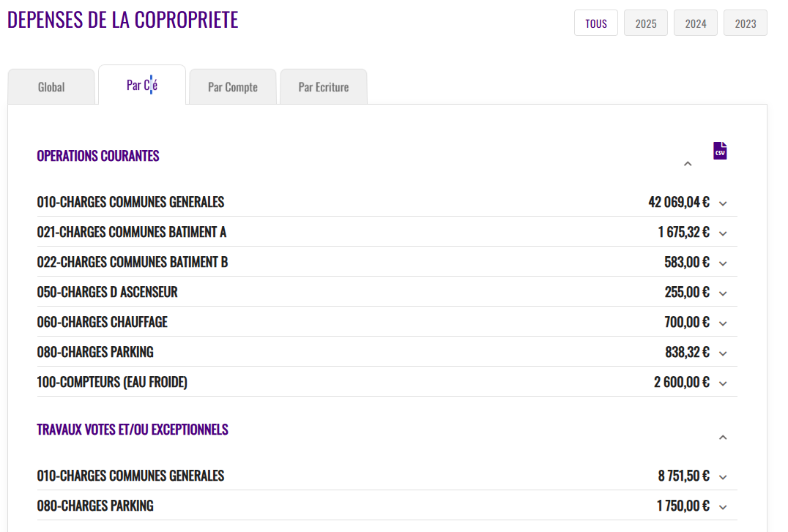Screen dimensions: 788x532
Task: Filter expenses by year 2025
Action: click(x=646, y=23)
